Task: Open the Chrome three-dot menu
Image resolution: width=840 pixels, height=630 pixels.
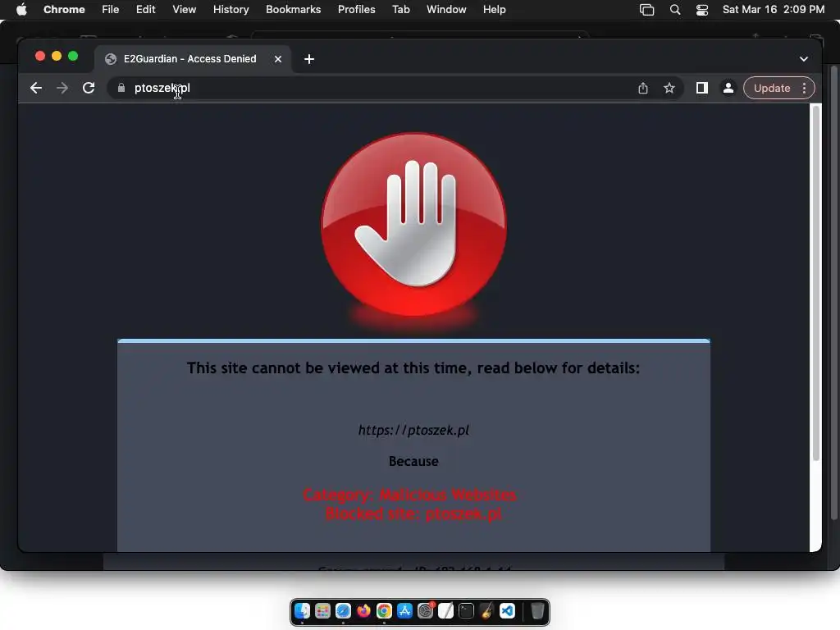Action: 804,88
